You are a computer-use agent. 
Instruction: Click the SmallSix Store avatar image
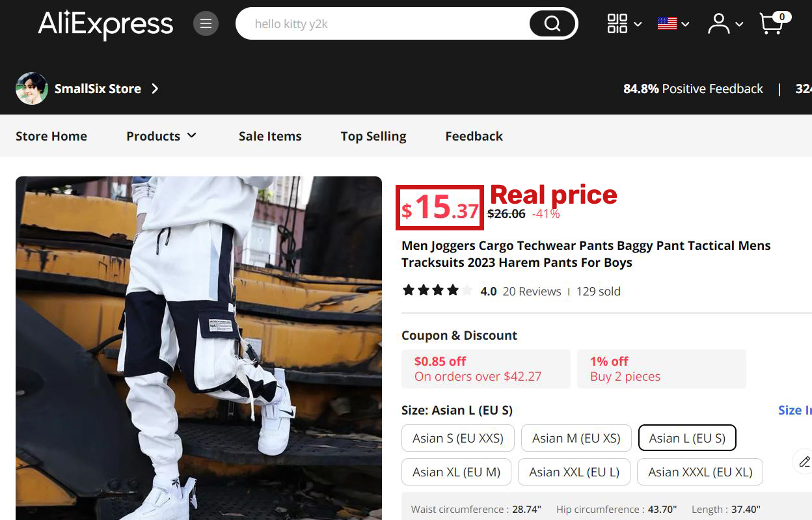click(31, 89)
